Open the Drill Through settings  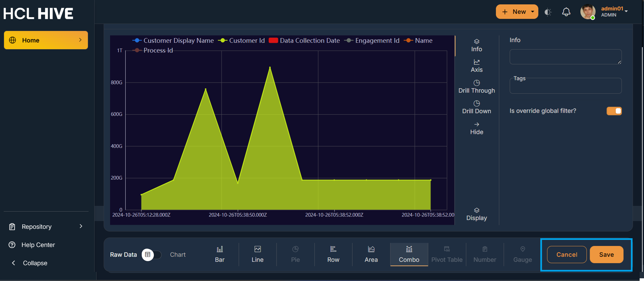[476, 87]
